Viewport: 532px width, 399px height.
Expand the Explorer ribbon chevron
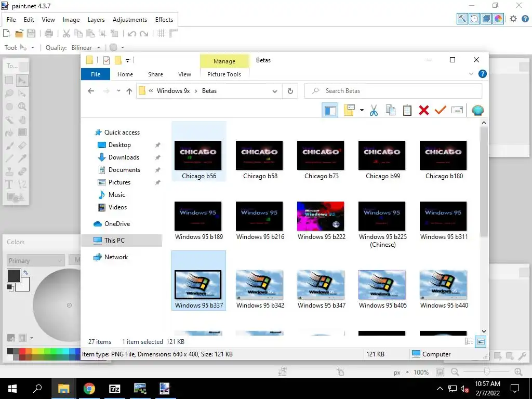point(471,74)
